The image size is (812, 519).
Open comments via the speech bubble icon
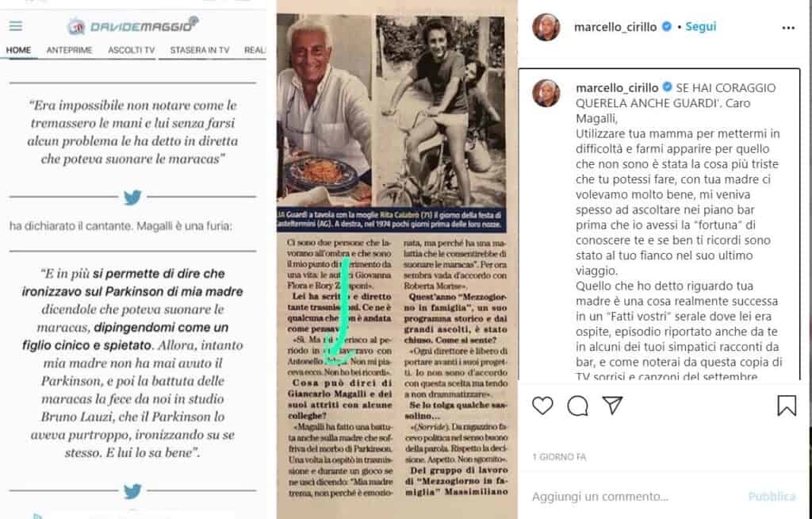(577, 406)
